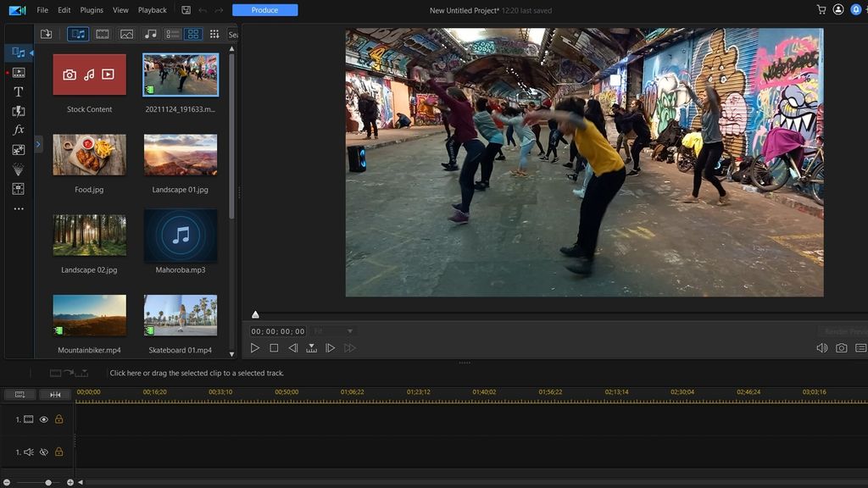Hide video track 1 with the eye toggle
This screenshot has width=868, height=488.
pyautogui.click(x=42, y=419)
